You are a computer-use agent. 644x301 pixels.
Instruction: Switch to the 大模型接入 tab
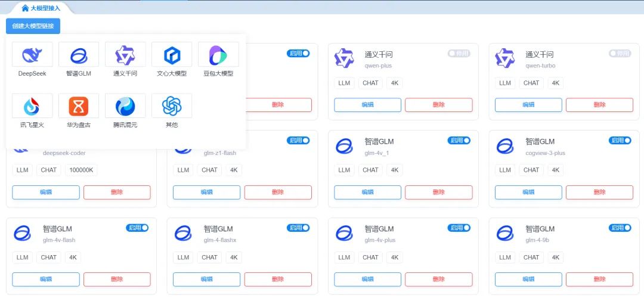[x=41, y=8]
